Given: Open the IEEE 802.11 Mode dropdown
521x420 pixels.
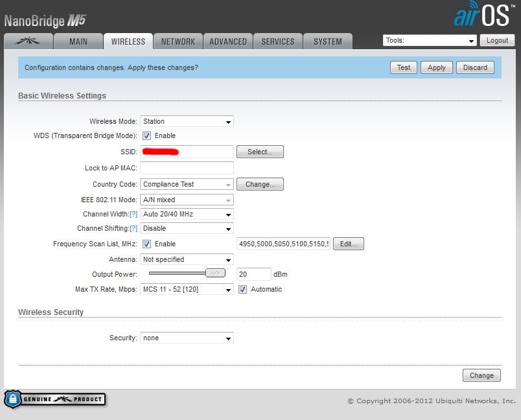Looking at the screenshot, I should coord(187,200).
